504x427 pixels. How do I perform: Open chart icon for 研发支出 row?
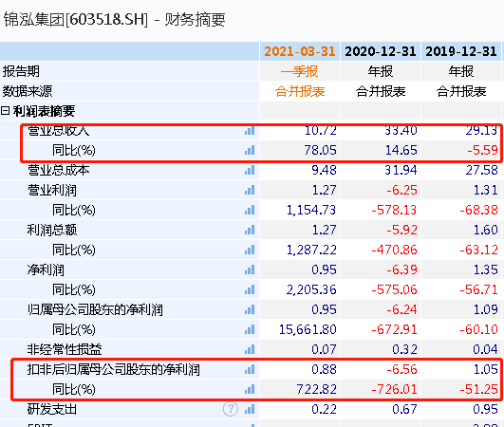point(250,409)
